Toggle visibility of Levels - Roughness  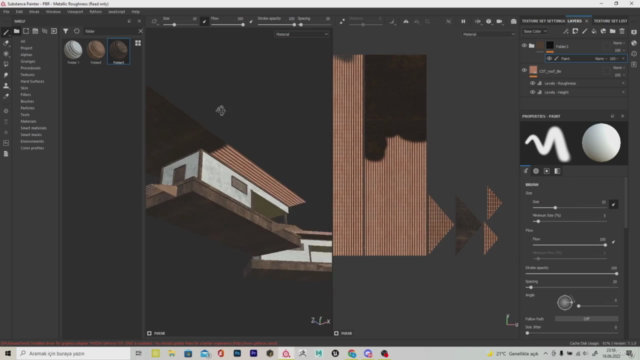pyautogui.click(x=532, y=83)
